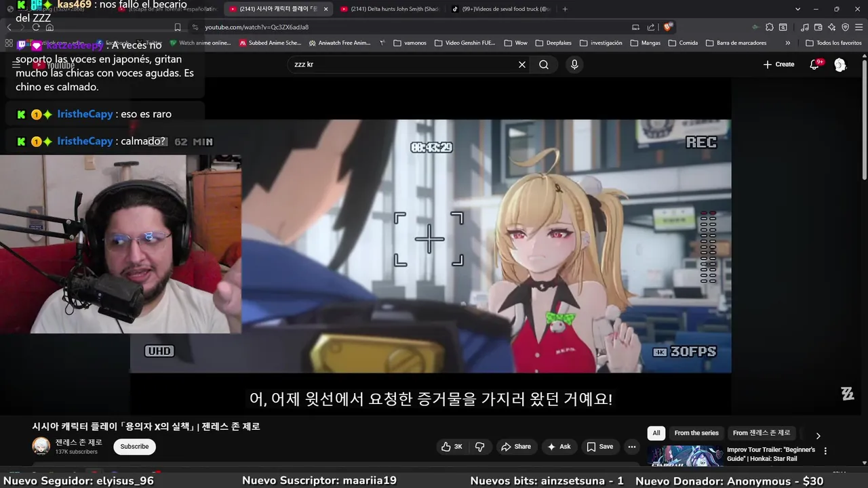Viewport: 868px width, 488px height.
Task: Open YouTube account avatar menu
Action: [840, 64]
